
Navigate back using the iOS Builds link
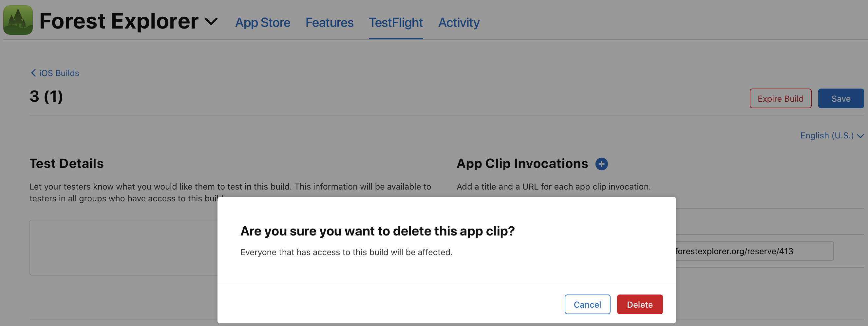click(x=59, y=73)
